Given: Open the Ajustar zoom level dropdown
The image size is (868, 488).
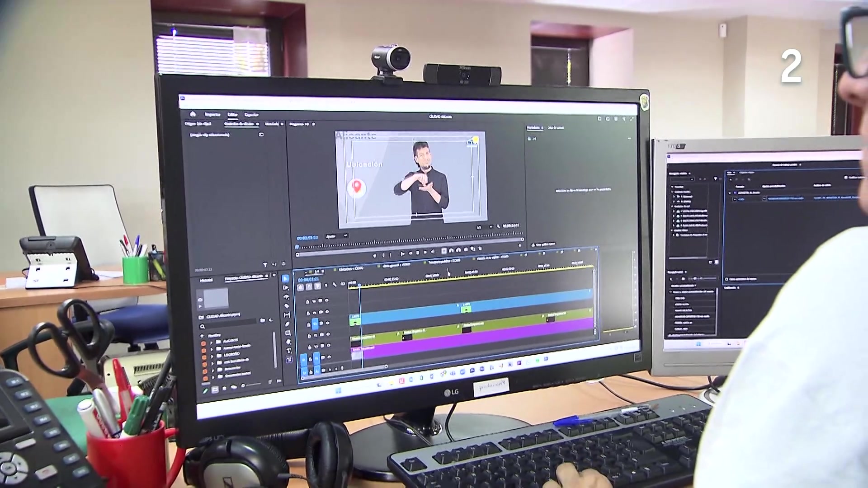Looking at the screenshot, I should point(337,236).
